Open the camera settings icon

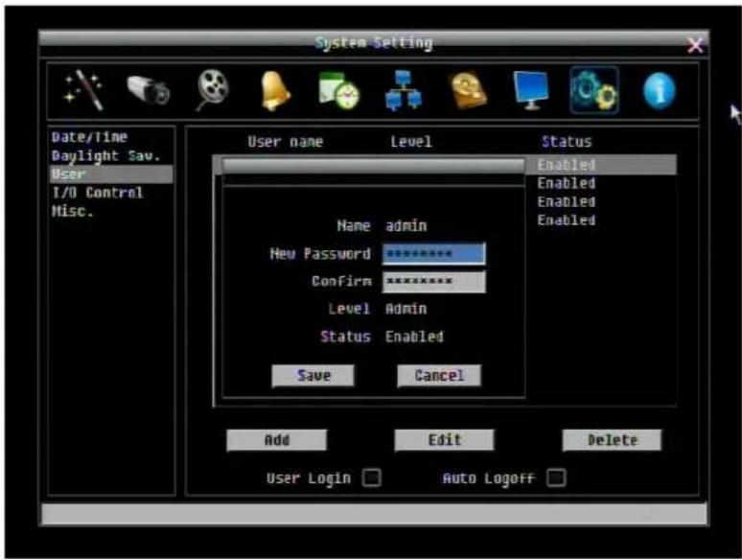149,90
